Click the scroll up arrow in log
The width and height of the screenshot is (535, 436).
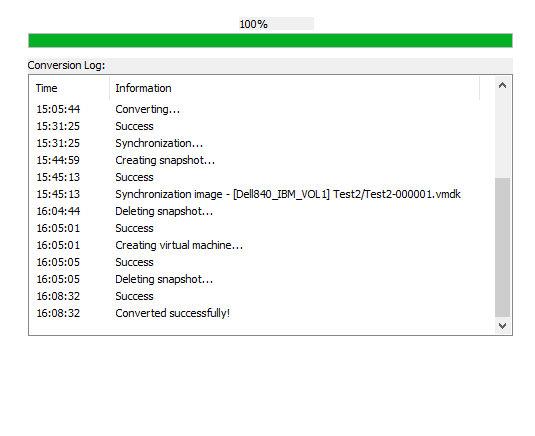pos(502,85)
